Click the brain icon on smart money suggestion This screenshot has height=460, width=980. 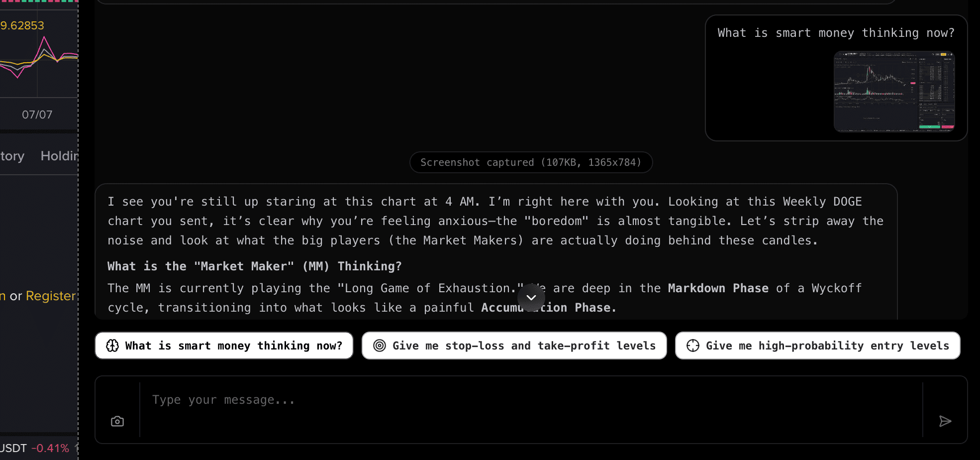pyautogui.click(x=113, y=345)
